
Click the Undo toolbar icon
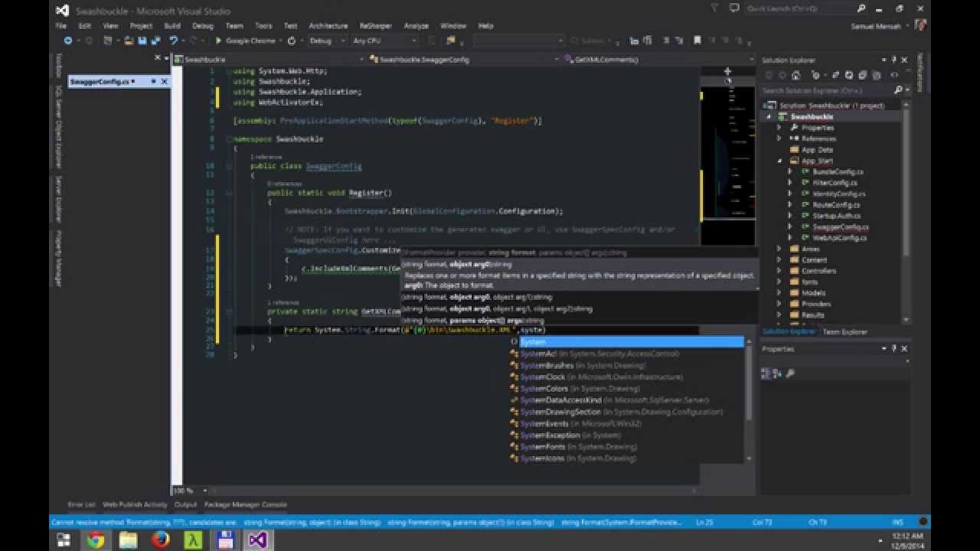point(174,41)
